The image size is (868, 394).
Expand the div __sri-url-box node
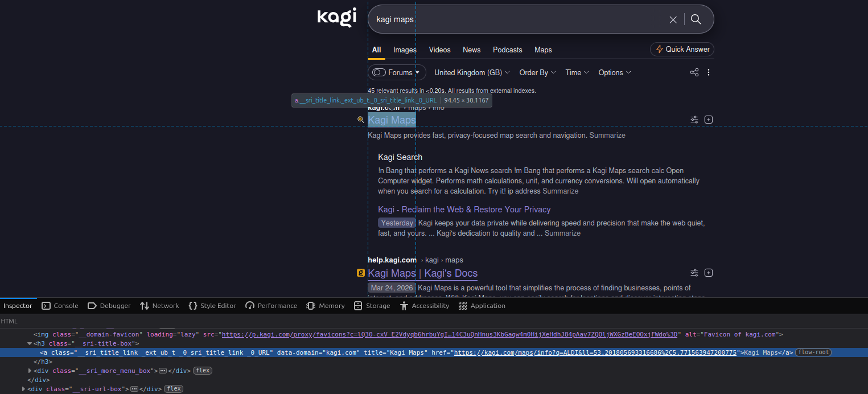[x=24, y=389]
